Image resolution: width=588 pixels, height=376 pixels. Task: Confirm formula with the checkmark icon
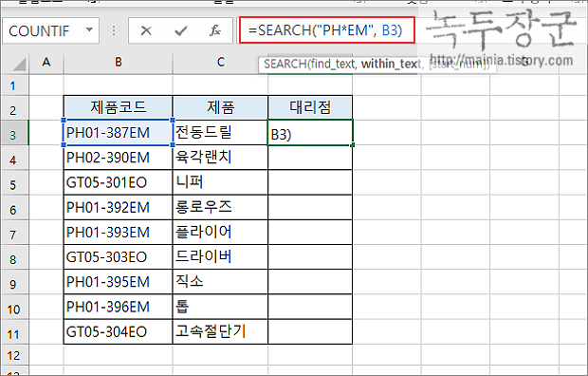click(181, 30)
